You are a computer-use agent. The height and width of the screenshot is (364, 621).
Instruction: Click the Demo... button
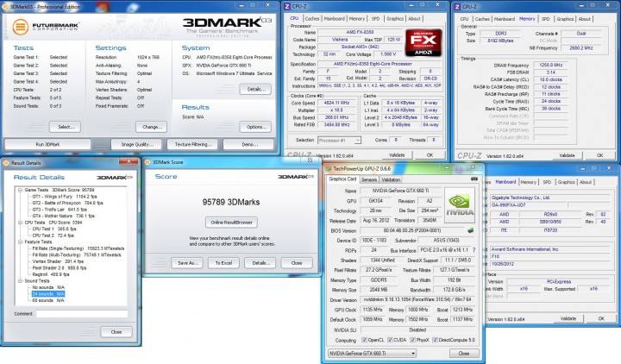pos(249,145)
